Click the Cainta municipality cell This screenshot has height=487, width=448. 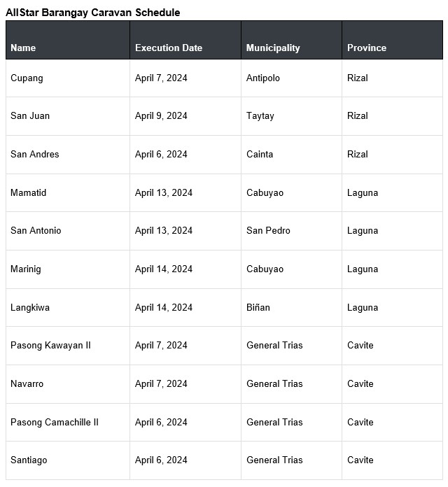coord(260,154)
